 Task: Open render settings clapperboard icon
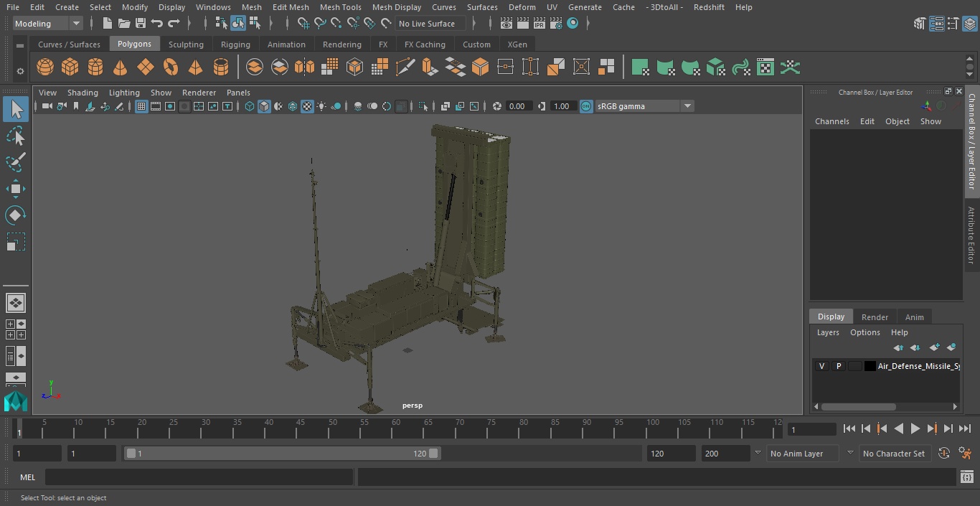(556, 24)
